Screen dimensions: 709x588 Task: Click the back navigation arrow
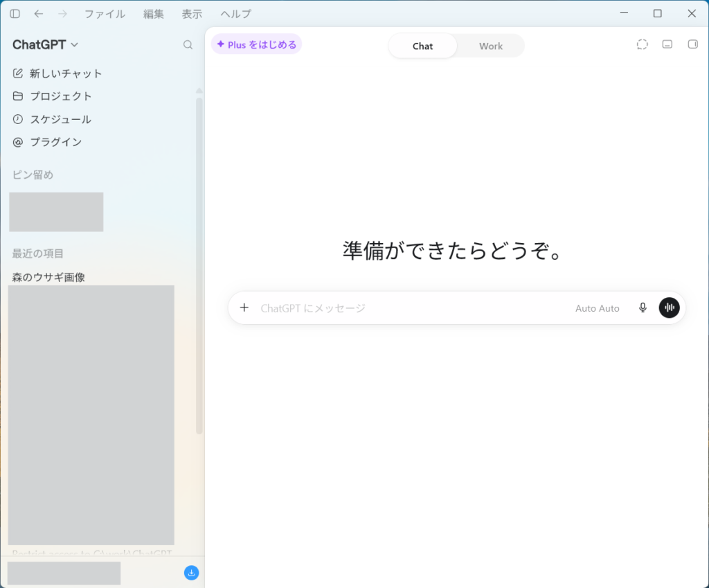click(39, 14)
